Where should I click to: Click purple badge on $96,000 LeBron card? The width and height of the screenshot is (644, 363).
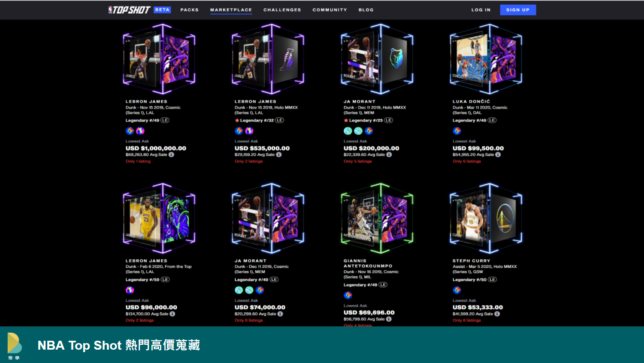coord(130,290)
